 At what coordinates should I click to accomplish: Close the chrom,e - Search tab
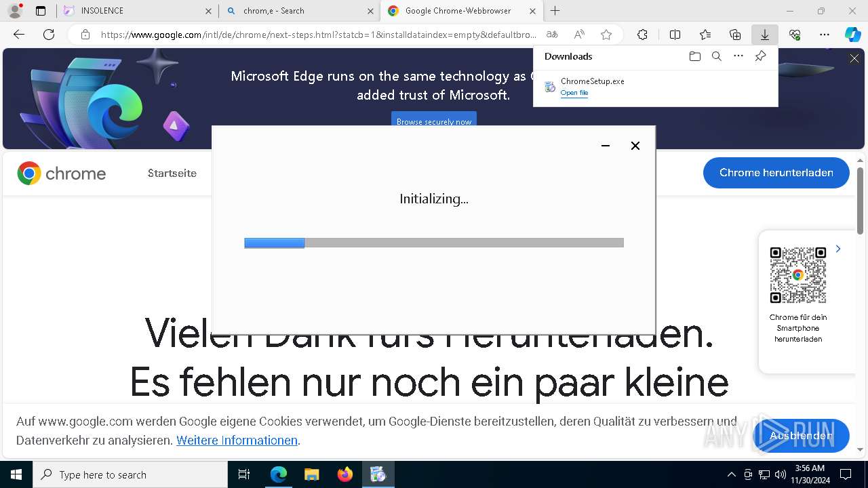click(x=370, y=11)
